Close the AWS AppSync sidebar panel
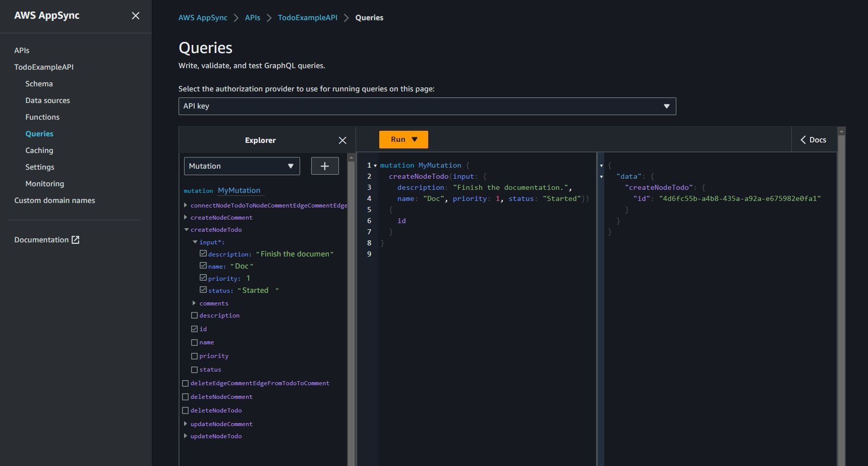868x466 pixels. point(136,16)
